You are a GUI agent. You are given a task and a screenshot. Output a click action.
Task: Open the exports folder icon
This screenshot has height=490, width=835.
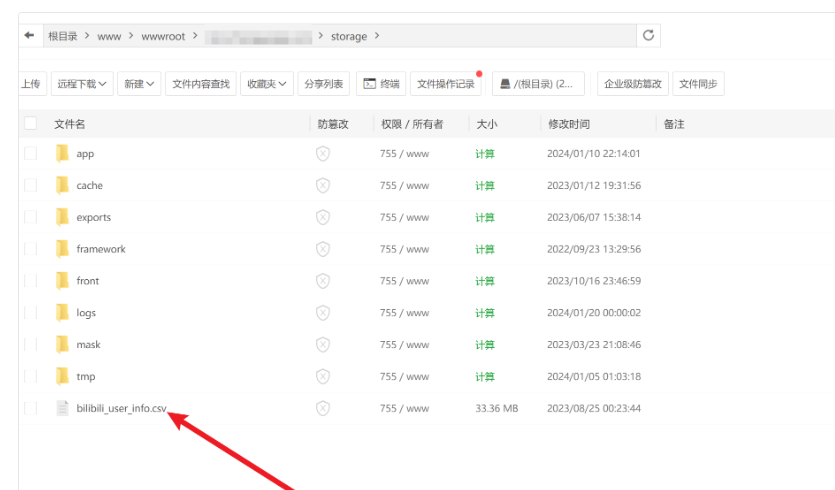[62, 217]
